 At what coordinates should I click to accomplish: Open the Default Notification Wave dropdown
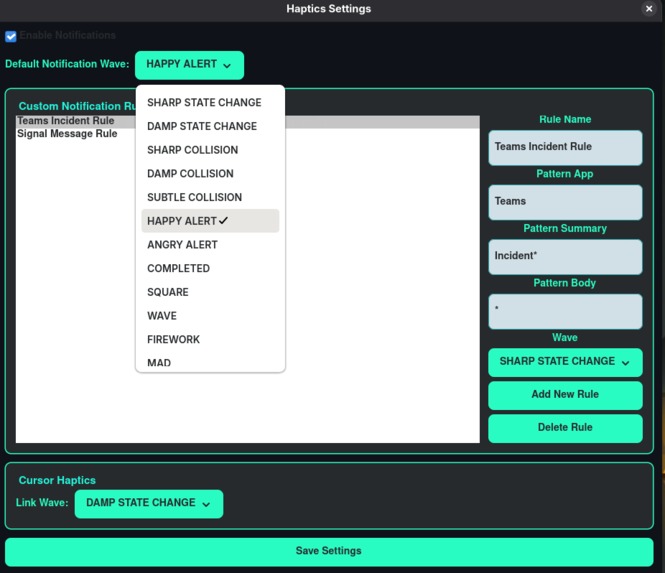tap(189, 65)
